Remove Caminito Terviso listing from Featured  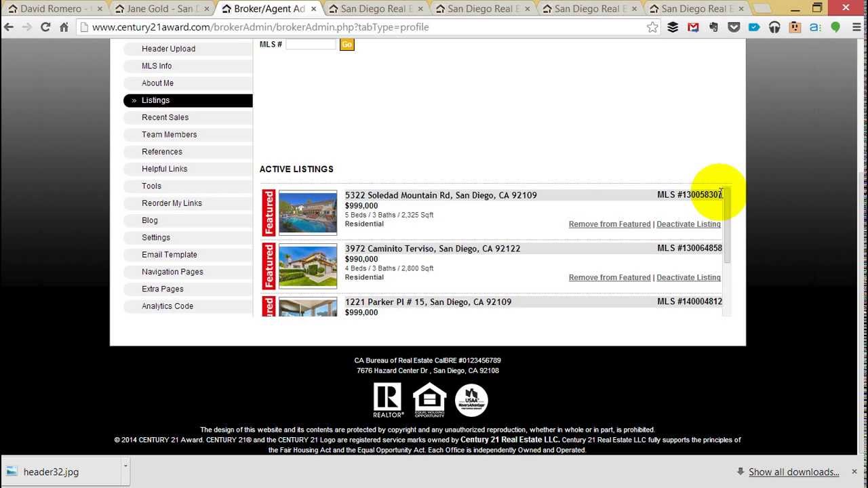pyautogui.click(x=610, y=278)
